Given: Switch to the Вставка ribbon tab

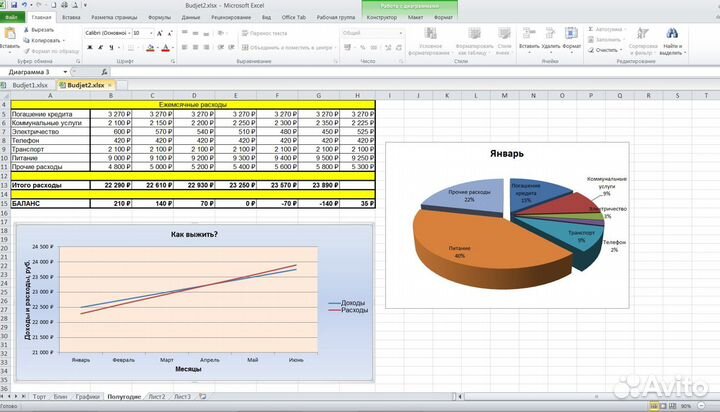Looking at the screenshot, I should (x=71, y=17).
